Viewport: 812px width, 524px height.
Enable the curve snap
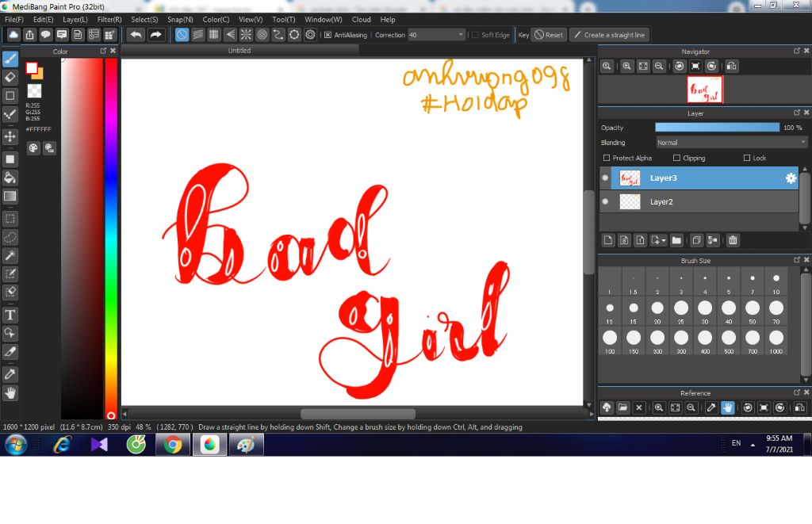(x=278, y=35)
